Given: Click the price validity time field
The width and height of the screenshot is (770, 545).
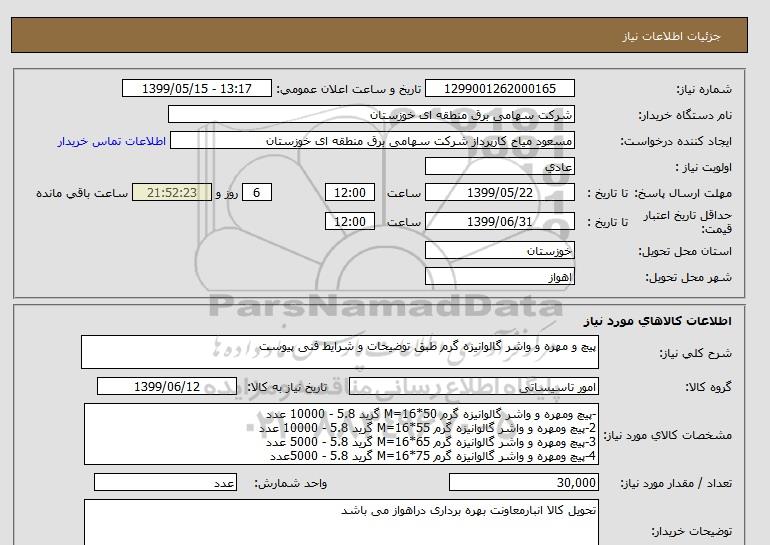Looking at the screenshot, I should (351, 221).
